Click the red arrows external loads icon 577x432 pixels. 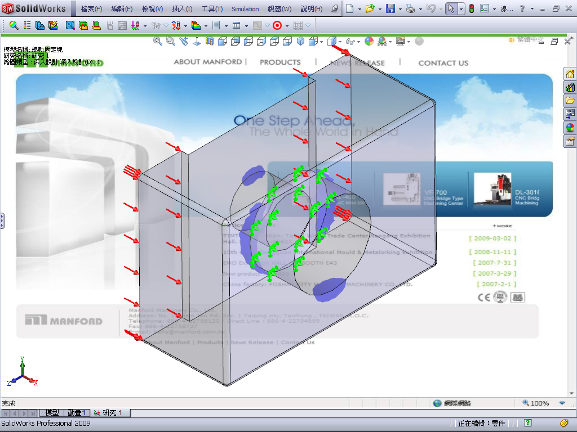pos(176,25)
